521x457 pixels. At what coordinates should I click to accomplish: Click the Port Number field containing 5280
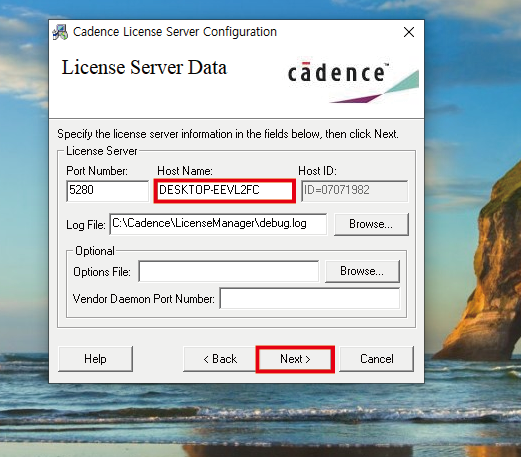click(107, 191)
